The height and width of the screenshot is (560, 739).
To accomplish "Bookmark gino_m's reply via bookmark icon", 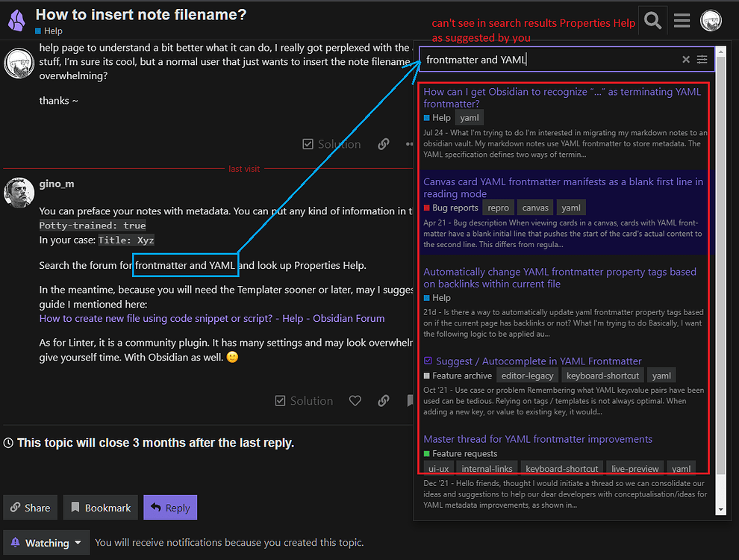I will [410, 401].
